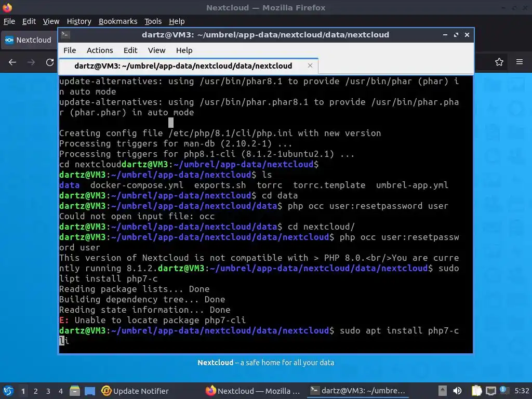Click 'docker-compose.yml' in the ls output
The width and height of the screenshot is (532, 399).
coord(137,185)
